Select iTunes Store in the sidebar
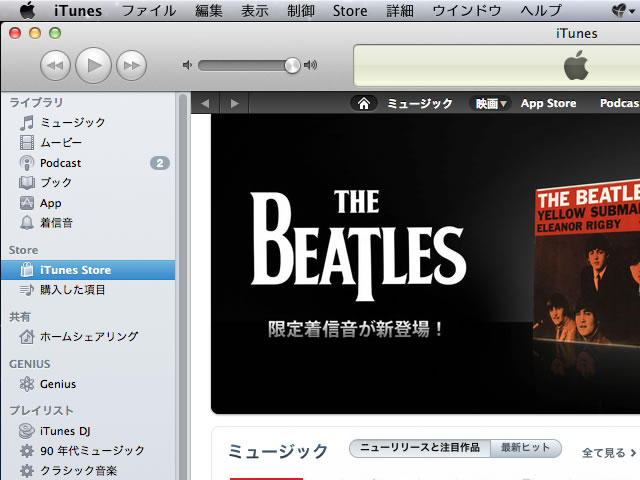 tap(88, 270)
